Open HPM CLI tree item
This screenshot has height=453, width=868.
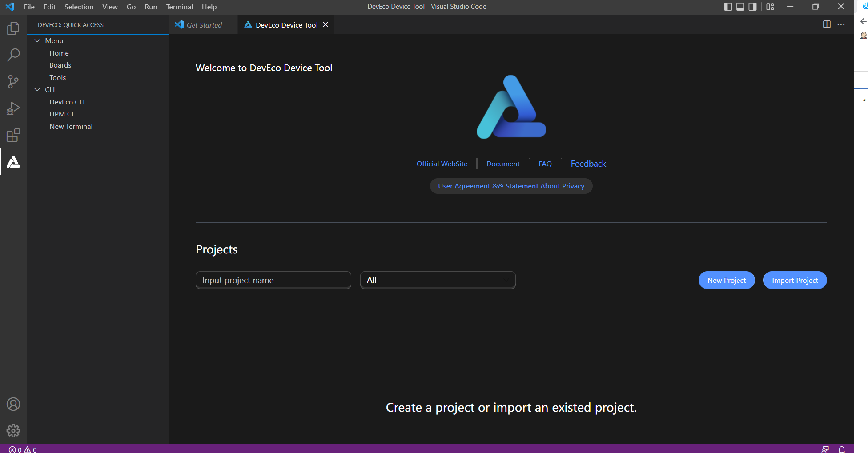(x=63, y=114)
